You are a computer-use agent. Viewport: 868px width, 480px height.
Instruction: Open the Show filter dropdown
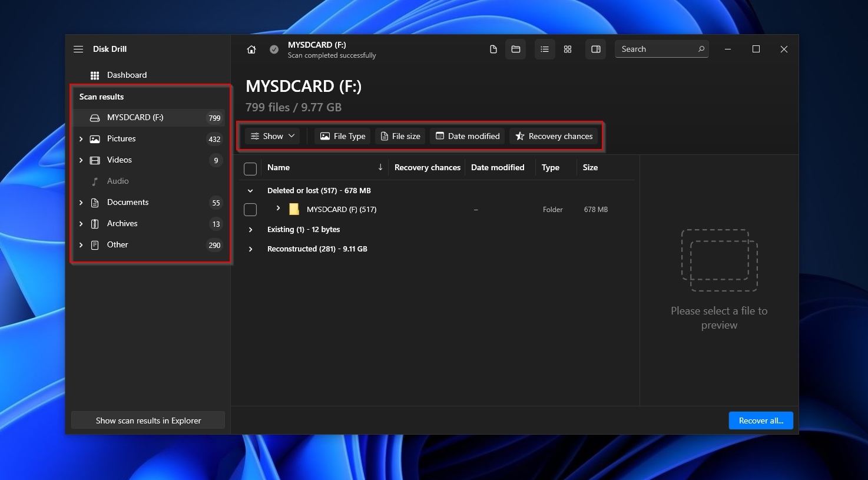click(x=273, y=136)
